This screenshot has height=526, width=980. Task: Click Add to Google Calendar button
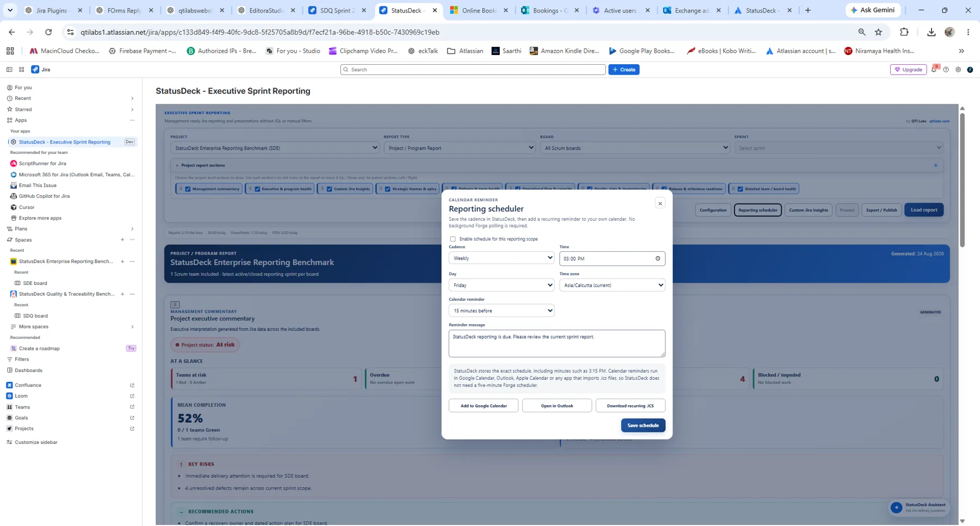(x=483, y=406)
